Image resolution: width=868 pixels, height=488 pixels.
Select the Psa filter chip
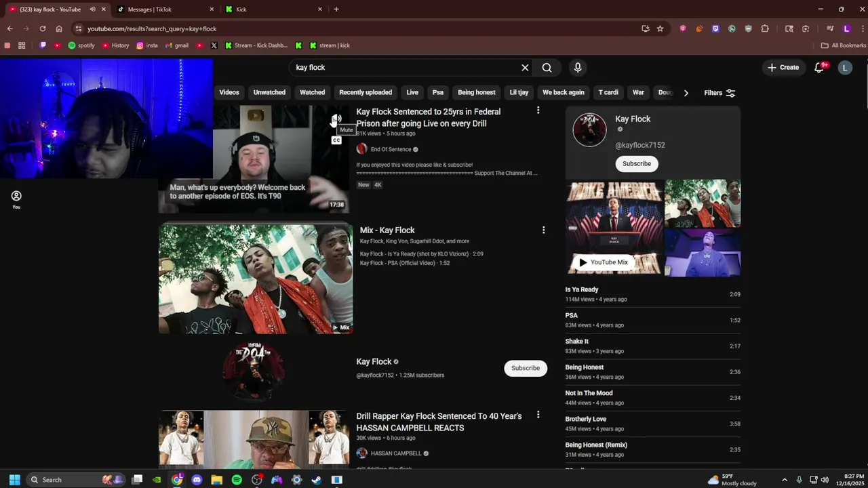438,92
